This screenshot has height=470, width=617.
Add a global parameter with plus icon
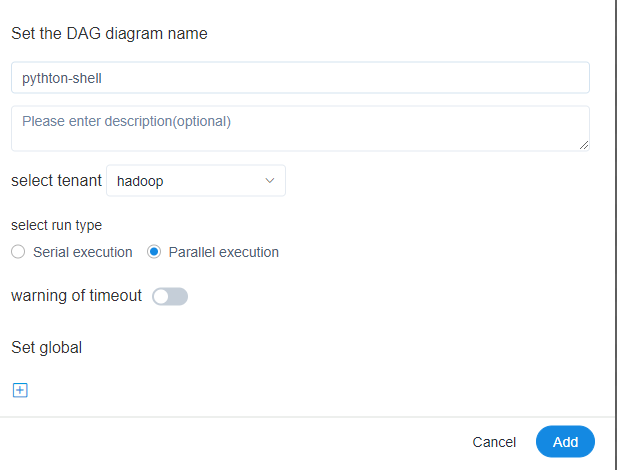[x=20, y=390]
